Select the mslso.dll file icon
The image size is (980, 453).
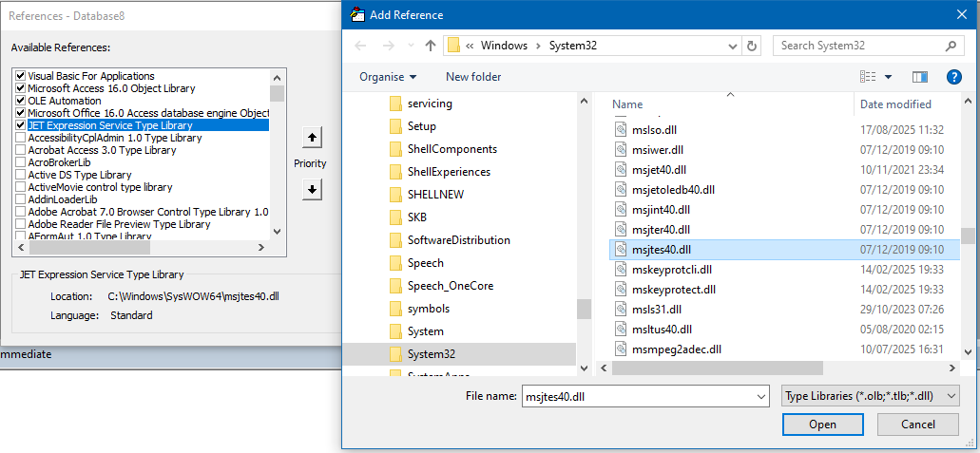point(621,130)
